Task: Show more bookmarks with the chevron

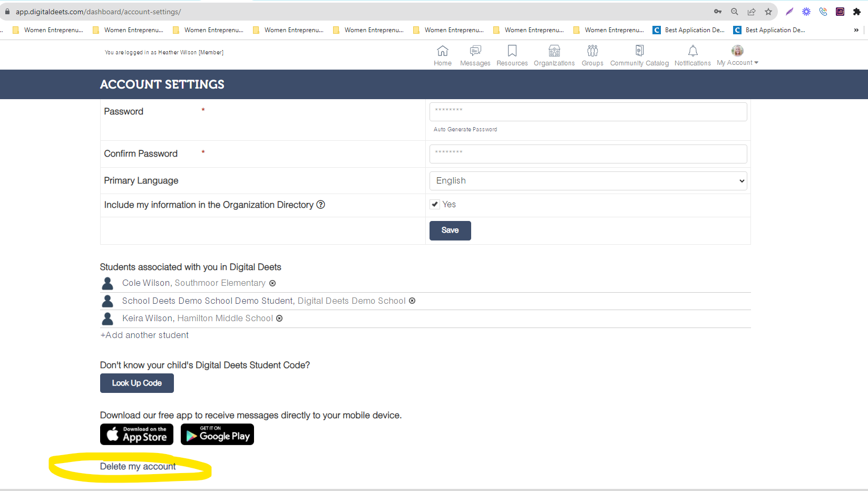Action: (x=856, y=30)
